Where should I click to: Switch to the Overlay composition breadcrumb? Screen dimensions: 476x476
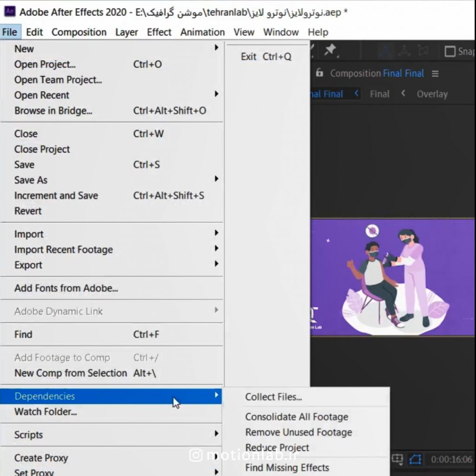[x=432, y=94]
